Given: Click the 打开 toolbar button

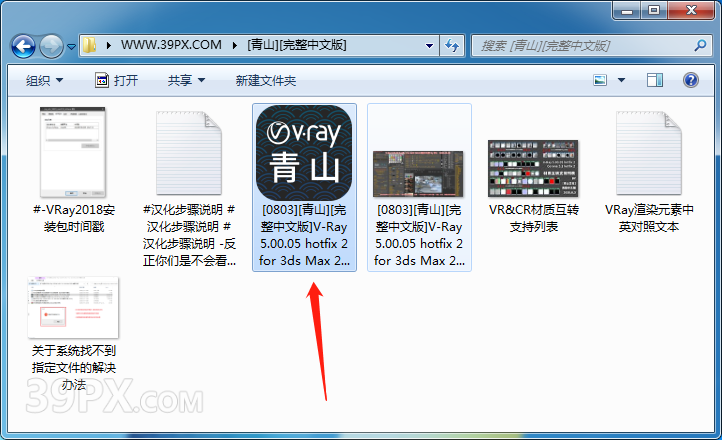Looking at the screenshot, I should [x=116, y=81].
